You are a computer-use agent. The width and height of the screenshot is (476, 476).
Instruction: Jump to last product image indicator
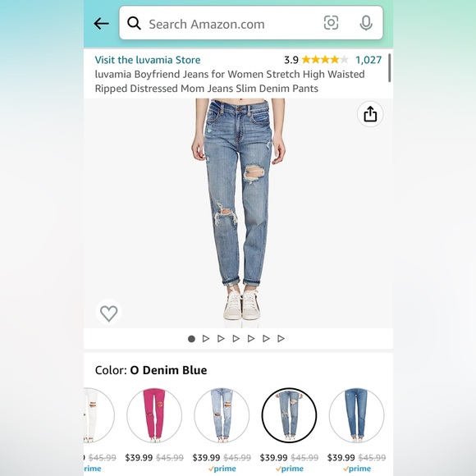[281, 338]
